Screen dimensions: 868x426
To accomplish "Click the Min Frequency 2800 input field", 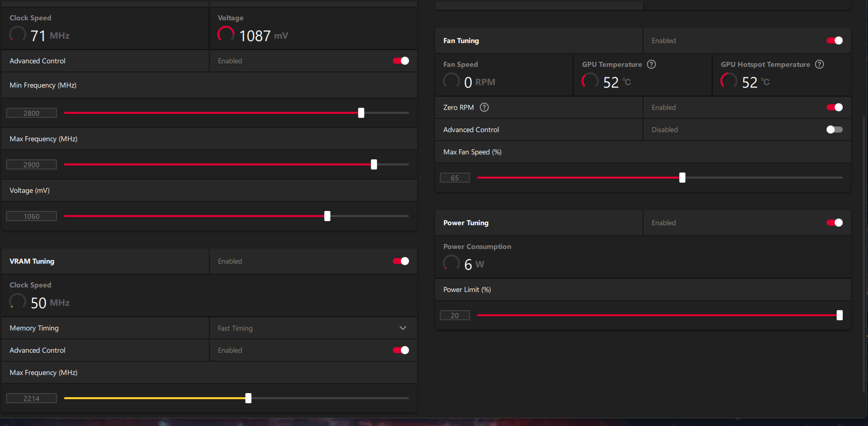I will point(31,113).
